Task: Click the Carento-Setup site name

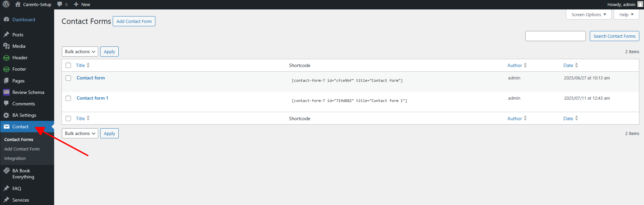Action: tap(37, 4)
